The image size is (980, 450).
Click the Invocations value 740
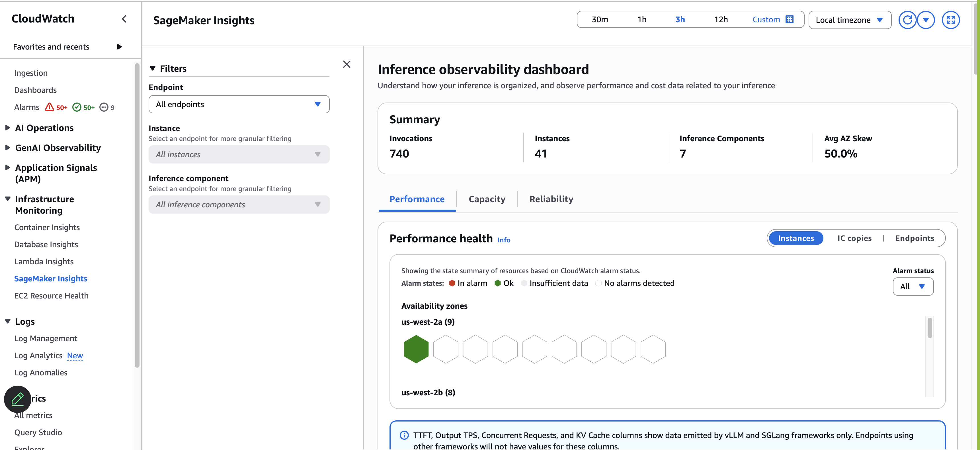(399, 154)
